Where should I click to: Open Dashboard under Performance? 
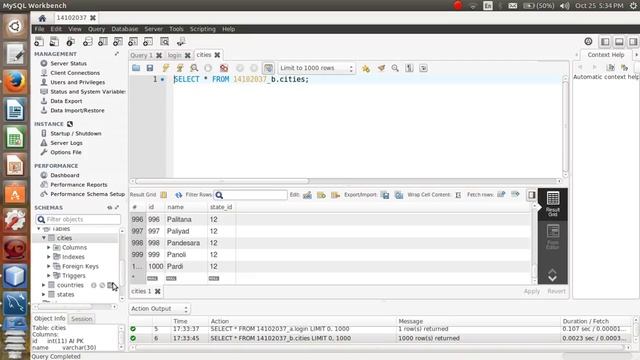click(65, 176)
